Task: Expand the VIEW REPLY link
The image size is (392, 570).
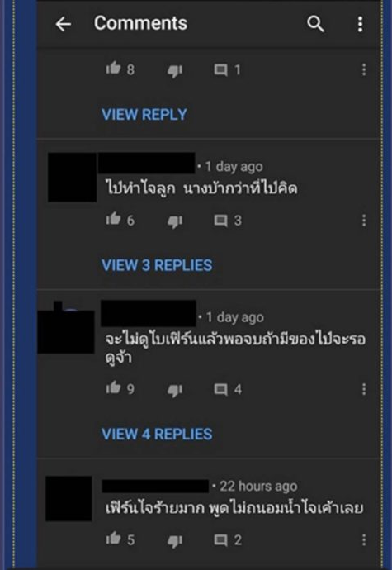Action: coord(144,115)
